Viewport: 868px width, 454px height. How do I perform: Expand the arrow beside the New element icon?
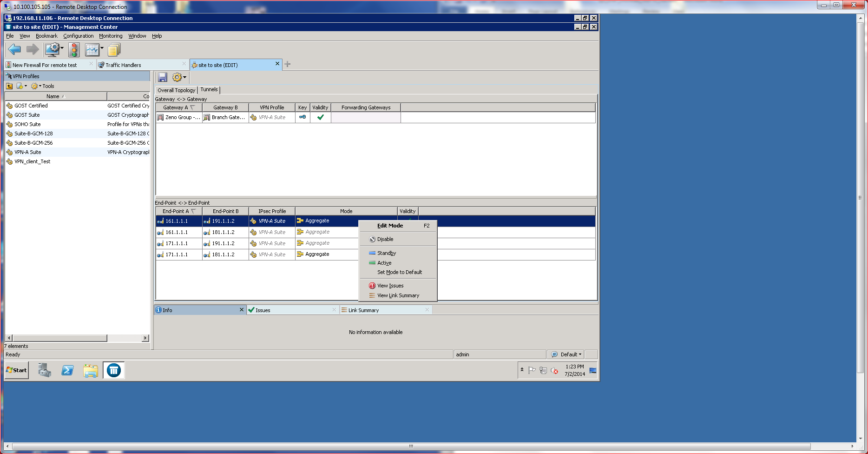pyautogui.click(x=26, y=86)
